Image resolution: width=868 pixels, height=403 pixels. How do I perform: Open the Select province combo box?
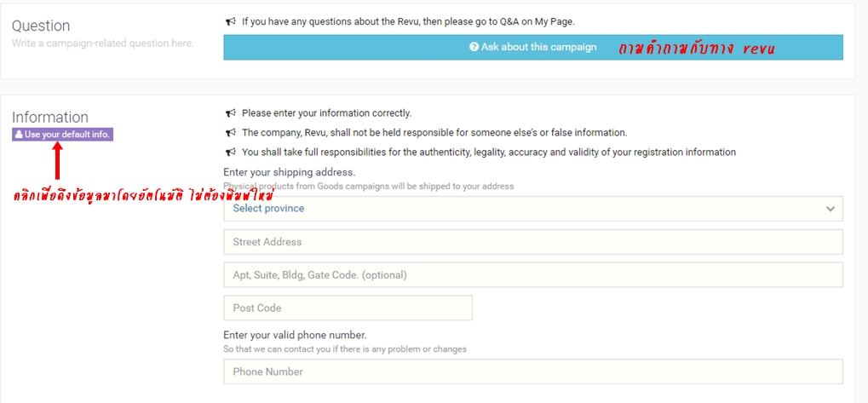pyautogui.click(x=533, y=209)
